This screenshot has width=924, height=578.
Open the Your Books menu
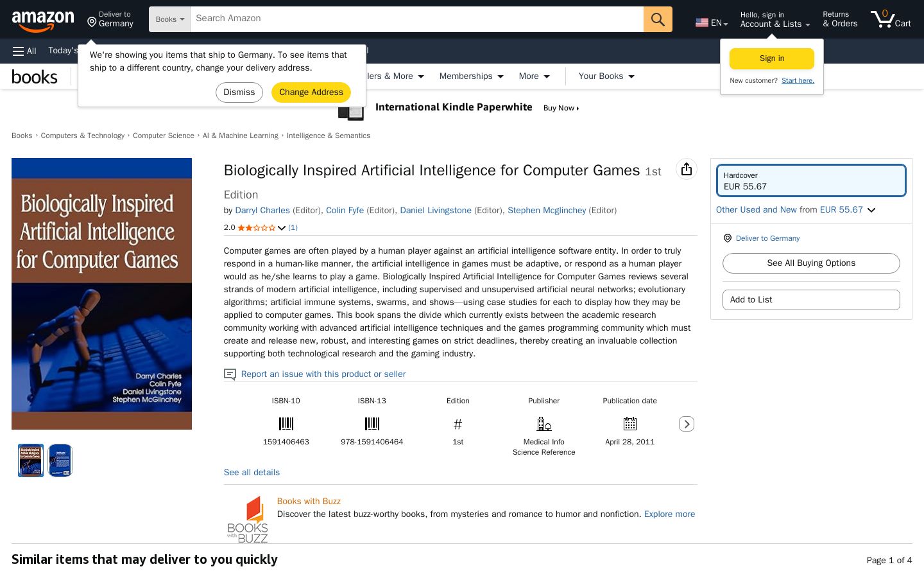(x=606, y=76)
